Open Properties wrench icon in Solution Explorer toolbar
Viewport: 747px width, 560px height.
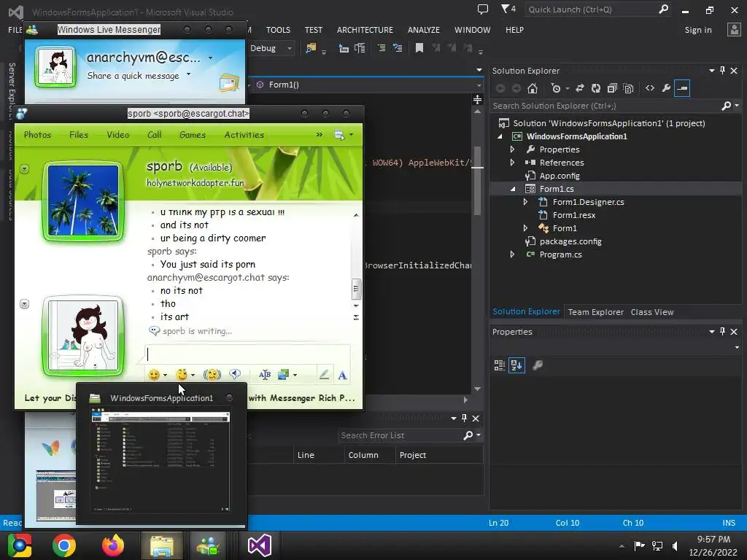pos(666,88)
